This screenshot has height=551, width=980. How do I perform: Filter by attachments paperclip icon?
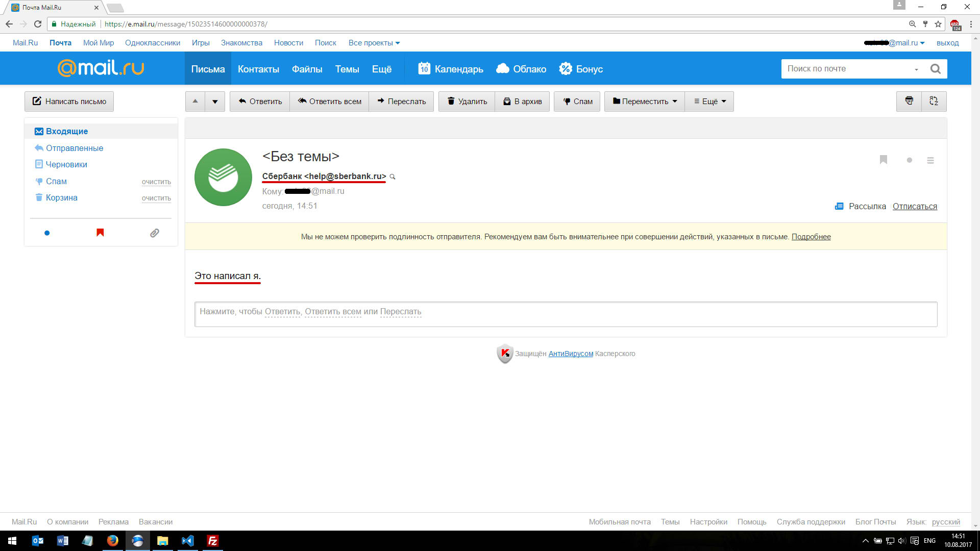pos(154,233)
